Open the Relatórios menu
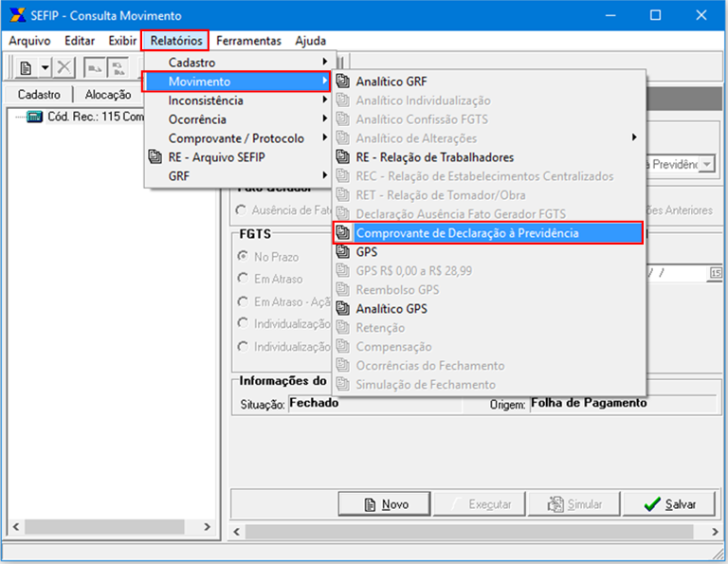This screenshot has width=728, height=564. click(x=176, y=41)
